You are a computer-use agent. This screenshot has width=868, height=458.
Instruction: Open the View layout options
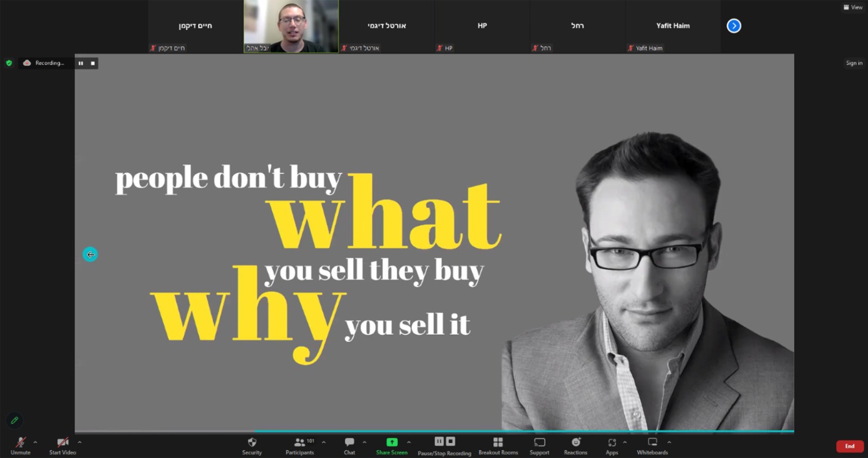pyautogui.click(x=853, y=7)
